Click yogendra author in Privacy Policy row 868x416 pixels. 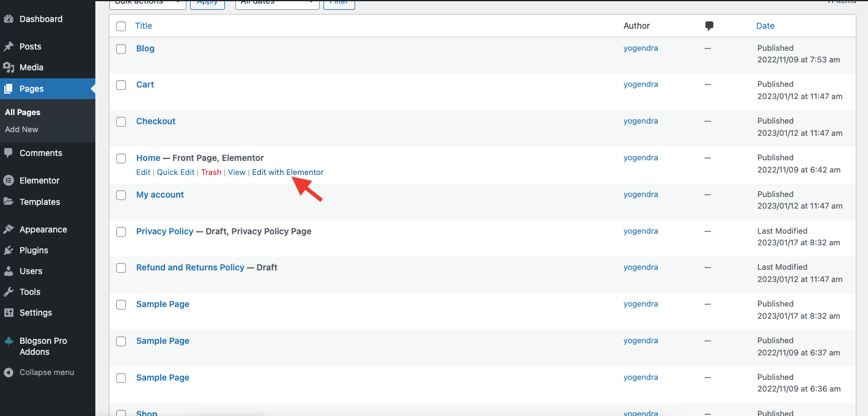(x=641, y=231)
